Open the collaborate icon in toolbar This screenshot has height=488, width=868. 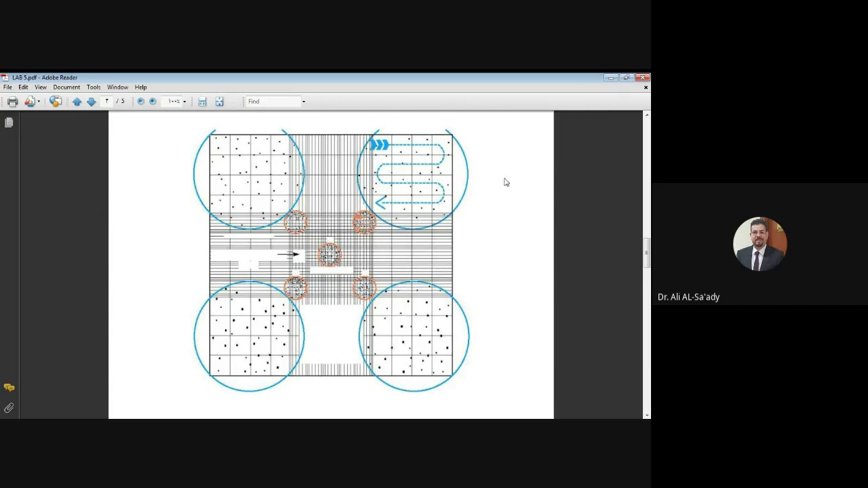click(x=29, y=102)
